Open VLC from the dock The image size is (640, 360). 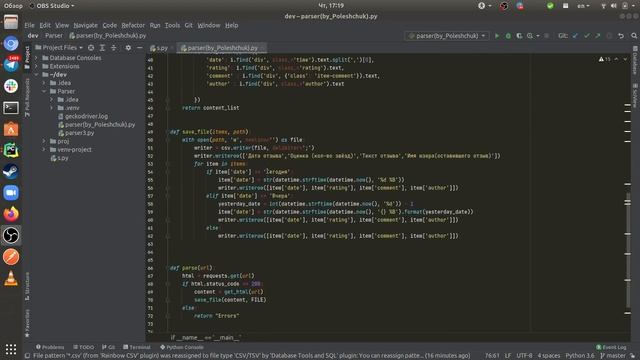tap(11, 278)
